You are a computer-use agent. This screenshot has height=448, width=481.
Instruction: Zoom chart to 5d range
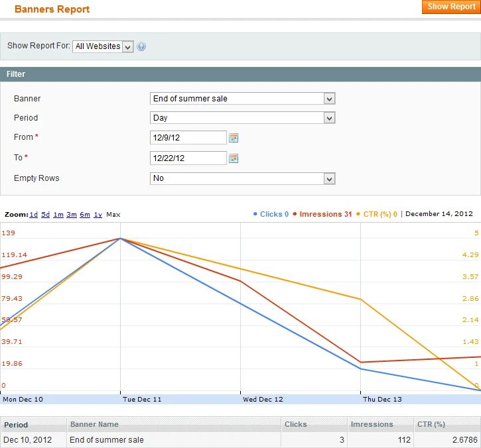45,215
